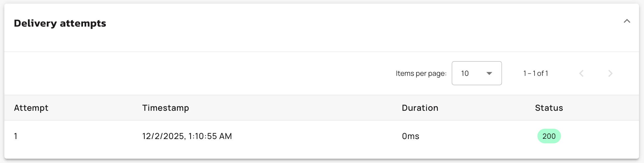The height and width of the screenshot is (163, 644).
Task: Click the Status column header
Action: 549,108
